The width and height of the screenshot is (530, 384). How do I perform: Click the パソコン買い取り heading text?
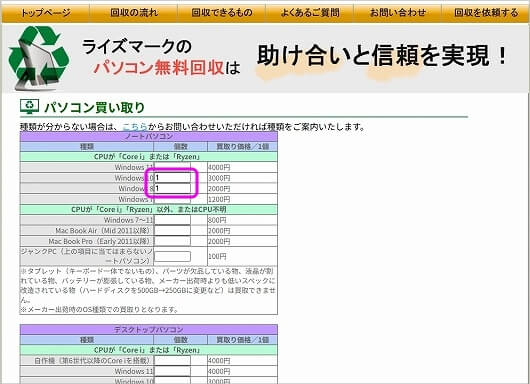(94, 107)
